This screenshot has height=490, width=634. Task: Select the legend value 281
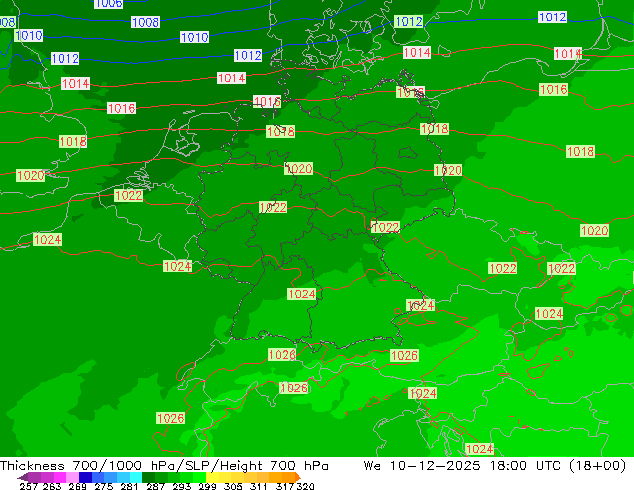tap(129, 486)
